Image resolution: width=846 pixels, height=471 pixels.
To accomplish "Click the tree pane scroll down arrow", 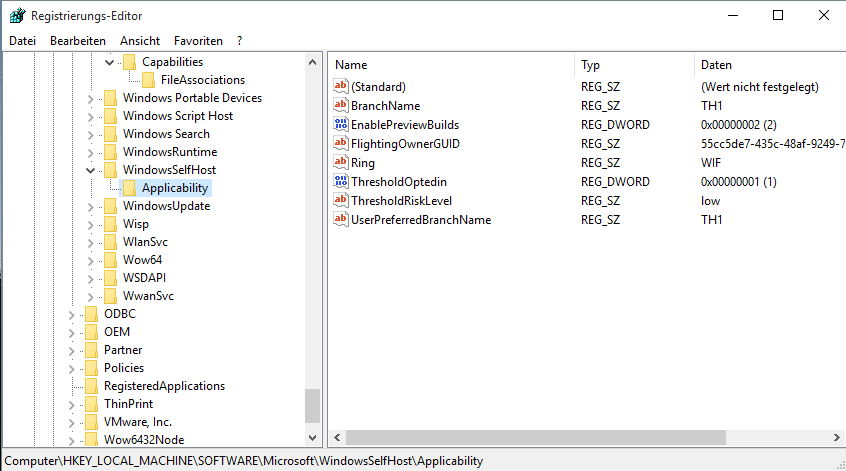I will click(x=312, y=438).
